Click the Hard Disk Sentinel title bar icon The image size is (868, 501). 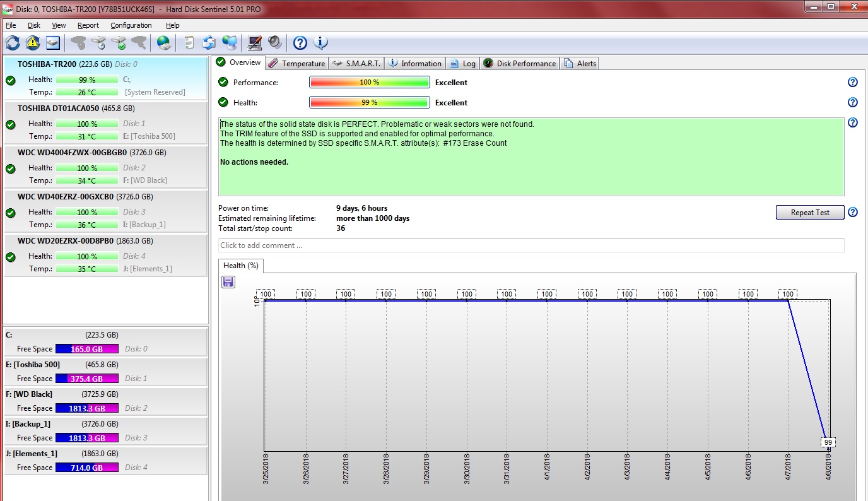click(8, 9)
